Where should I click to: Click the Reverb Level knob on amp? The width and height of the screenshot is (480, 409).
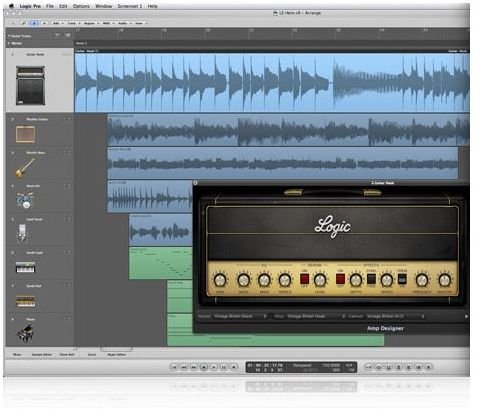tap(320, 280)
